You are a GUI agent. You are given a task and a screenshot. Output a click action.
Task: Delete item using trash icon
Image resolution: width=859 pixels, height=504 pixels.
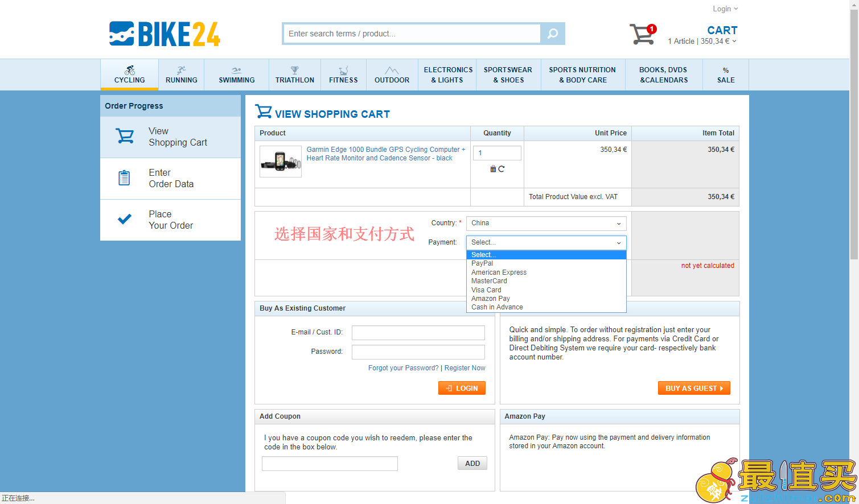(493, 169)
